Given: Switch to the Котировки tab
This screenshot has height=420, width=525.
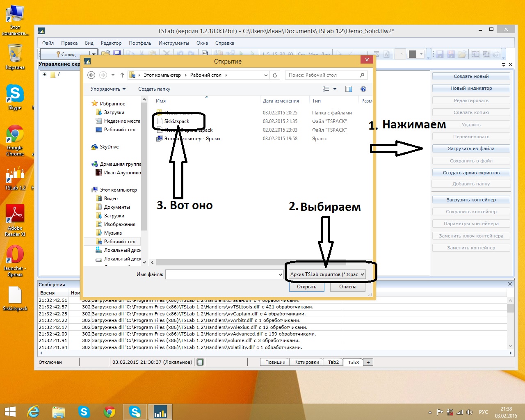Looking at the screenshot, I should click(x=306, y=362).
